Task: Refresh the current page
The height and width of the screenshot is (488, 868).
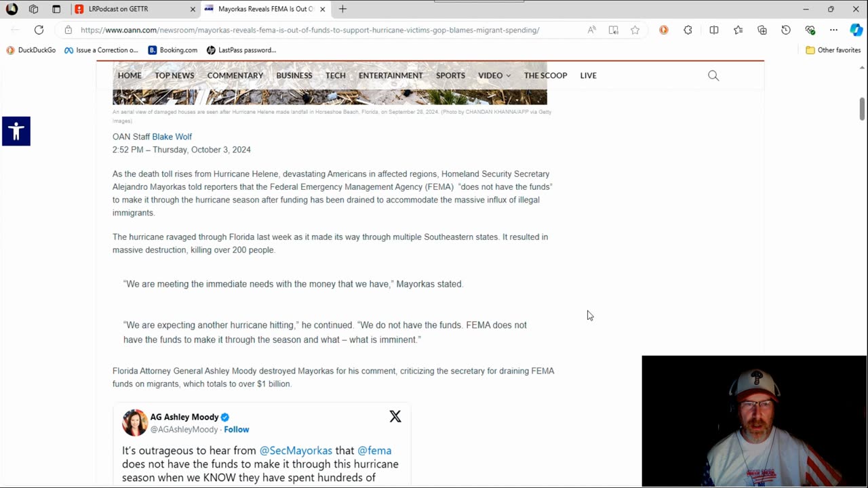Action: [x=39, y=30]
